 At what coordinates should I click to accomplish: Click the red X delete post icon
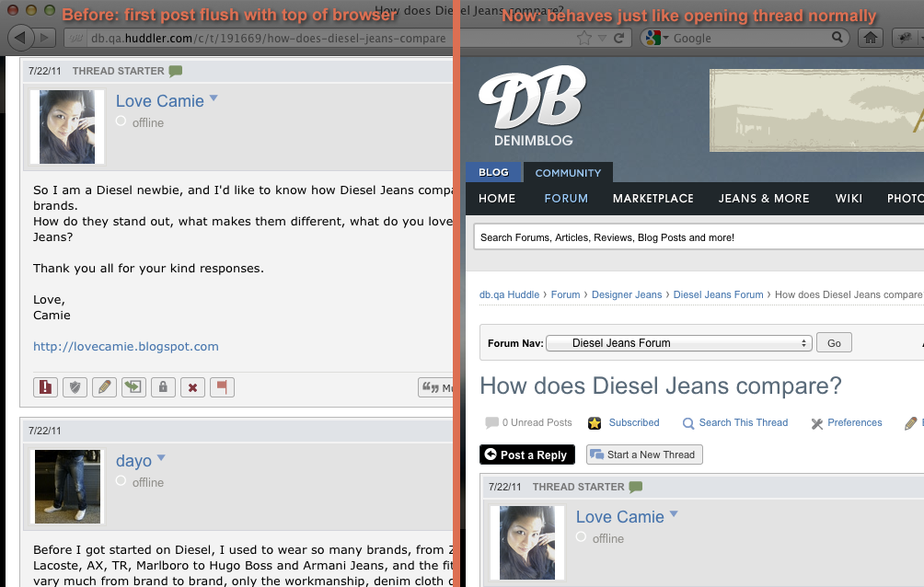point(192,387)
